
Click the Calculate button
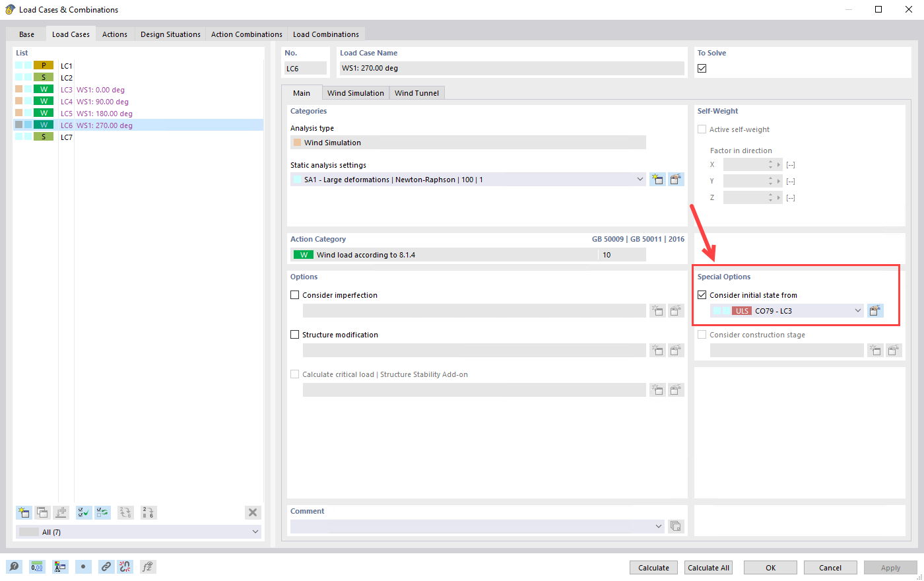(654, 568)
